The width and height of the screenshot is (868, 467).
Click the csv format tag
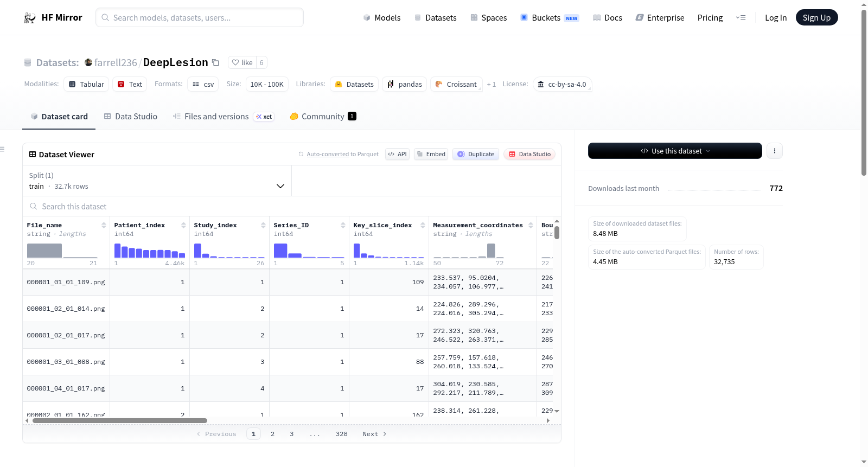click(203, 85)
